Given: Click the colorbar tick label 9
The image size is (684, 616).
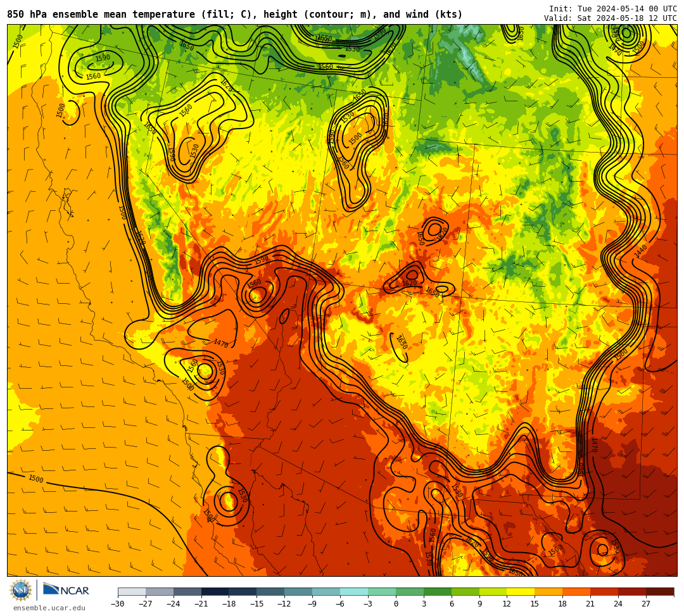Looking at the screenshot, I should (479, 604).
